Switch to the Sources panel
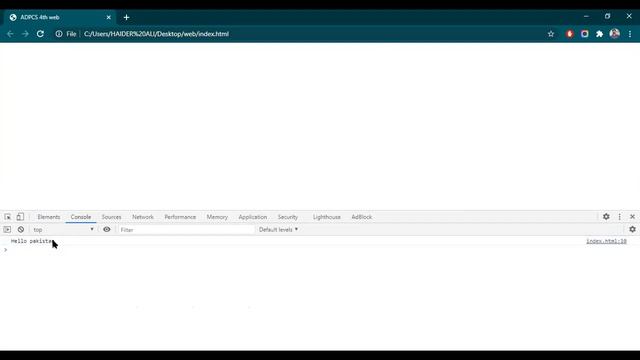The height and width of the screenshot is (360, 640). click(x=111, y=217)
